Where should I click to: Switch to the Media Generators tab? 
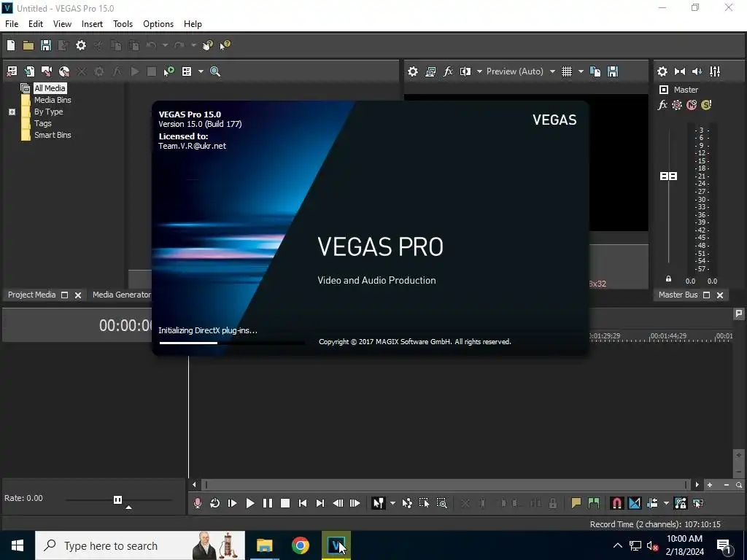122,295
